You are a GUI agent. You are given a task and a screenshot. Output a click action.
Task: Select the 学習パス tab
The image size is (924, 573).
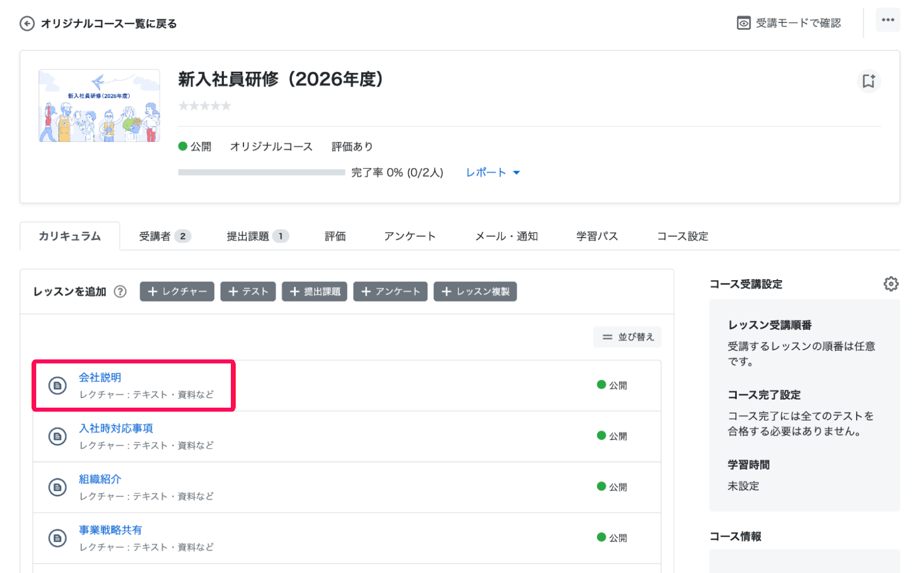(x=597, y=236)
